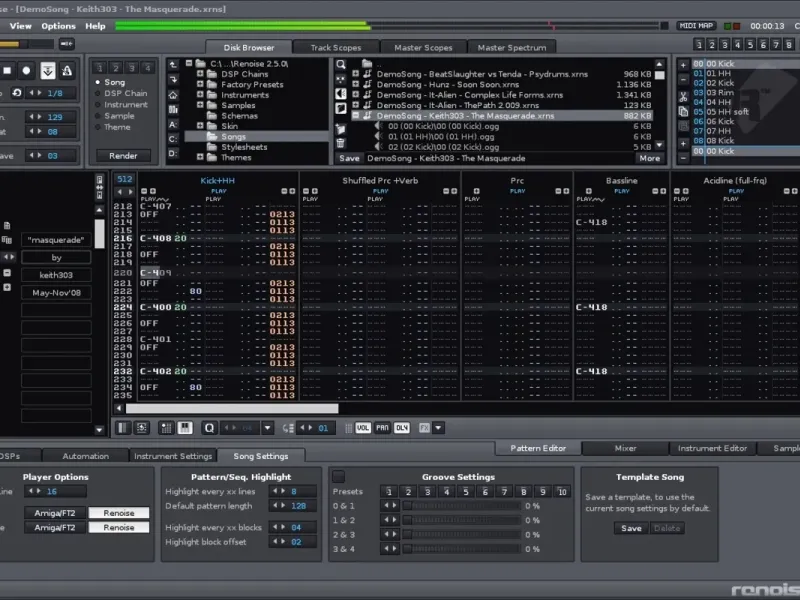Click the trash delete file icon
800x600 pixels.
pyautogui.click(x=341, y=143)
